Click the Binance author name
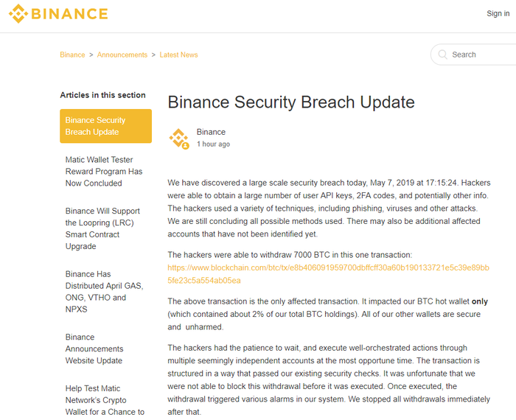 pos(211,132)
